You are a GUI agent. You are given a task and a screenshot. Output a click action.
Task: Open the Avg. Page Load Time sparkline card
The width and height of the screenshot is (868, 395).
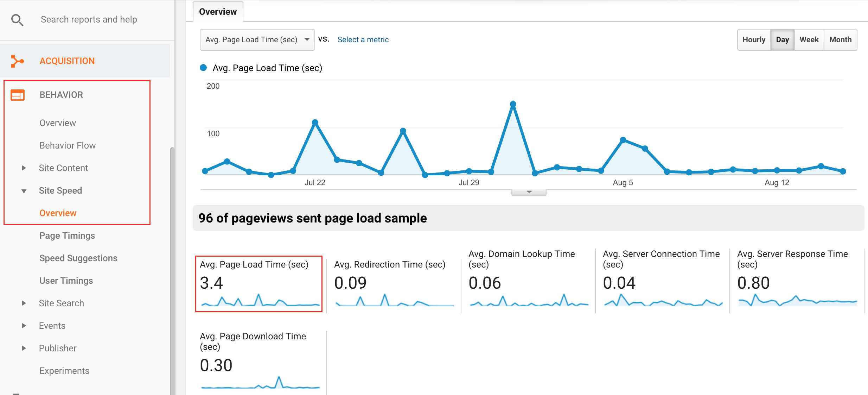259,283
